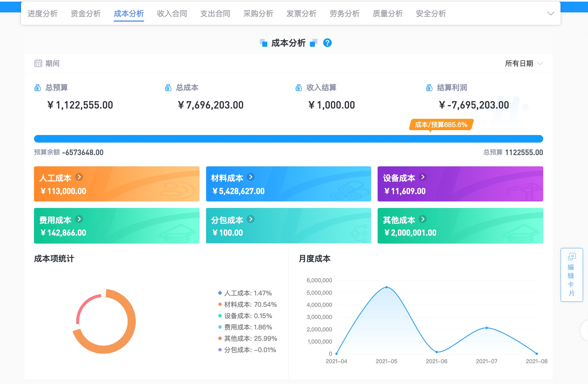Open 其他成本 details arrow icon
Viewport: 588px width, 384px height.
pyautogui.click(x=423, y=219)
